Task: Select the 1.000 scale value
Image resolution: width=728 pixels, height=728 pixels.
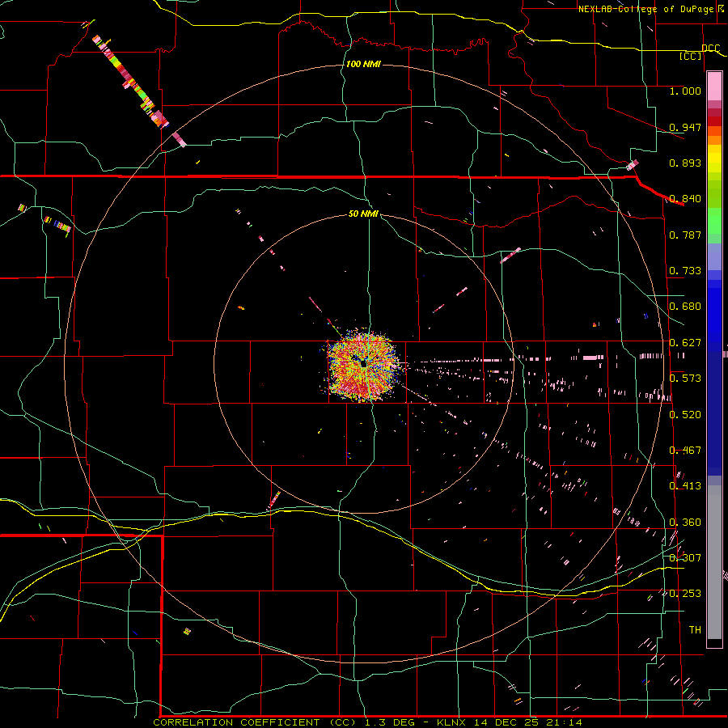Action: pos(685,91)
